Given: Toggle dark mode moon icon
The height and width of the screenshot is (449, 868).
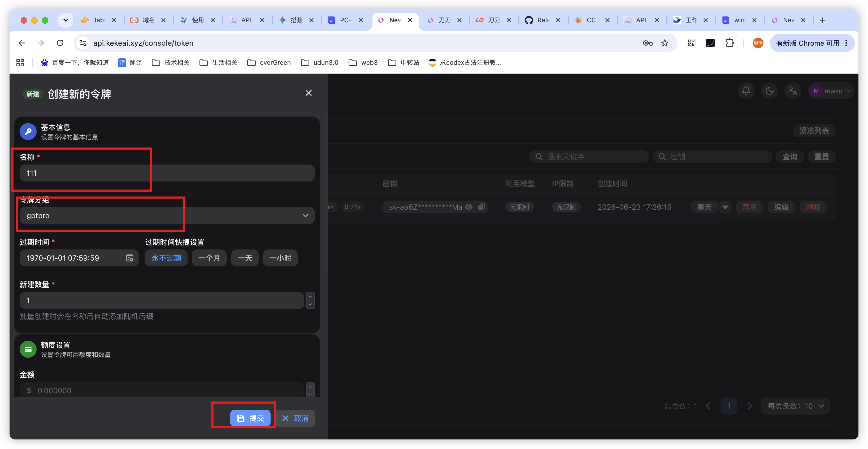Looking at the screenshot, I should pyautogui.click(x=769, y=91).
